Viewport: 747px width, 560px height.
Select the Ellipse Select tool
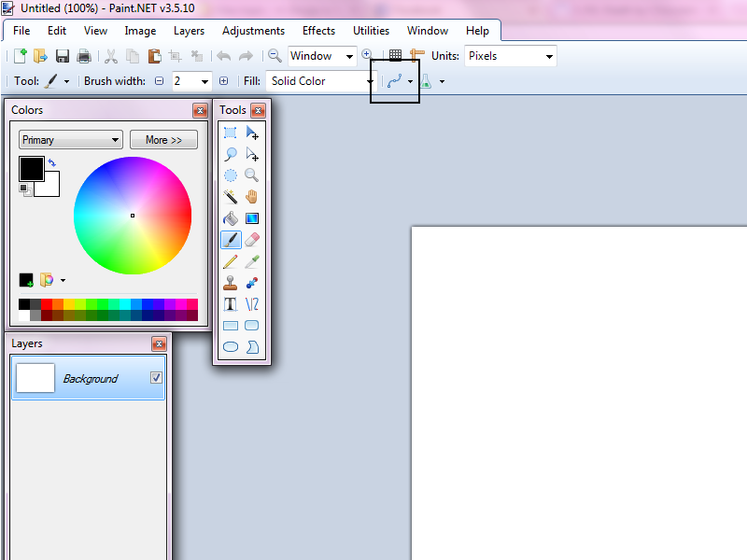[230, 175]
